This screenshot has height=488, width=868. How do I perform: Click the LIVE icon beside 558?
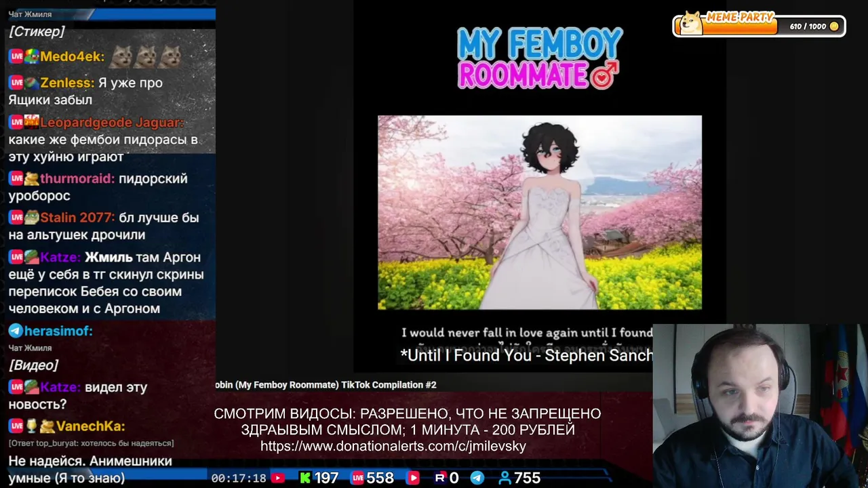pos(357,478)
